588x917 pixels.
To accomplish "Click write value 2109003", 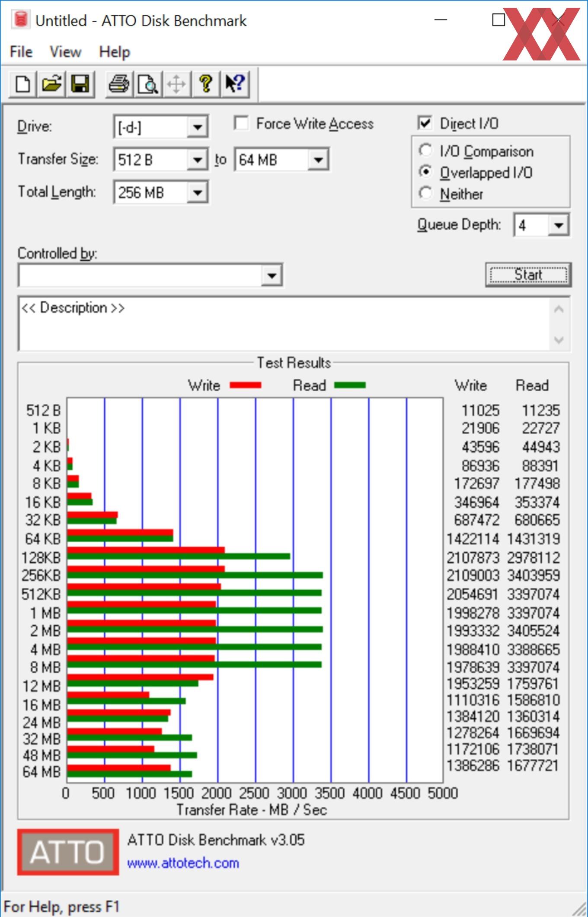I will [x=473, y=575].
